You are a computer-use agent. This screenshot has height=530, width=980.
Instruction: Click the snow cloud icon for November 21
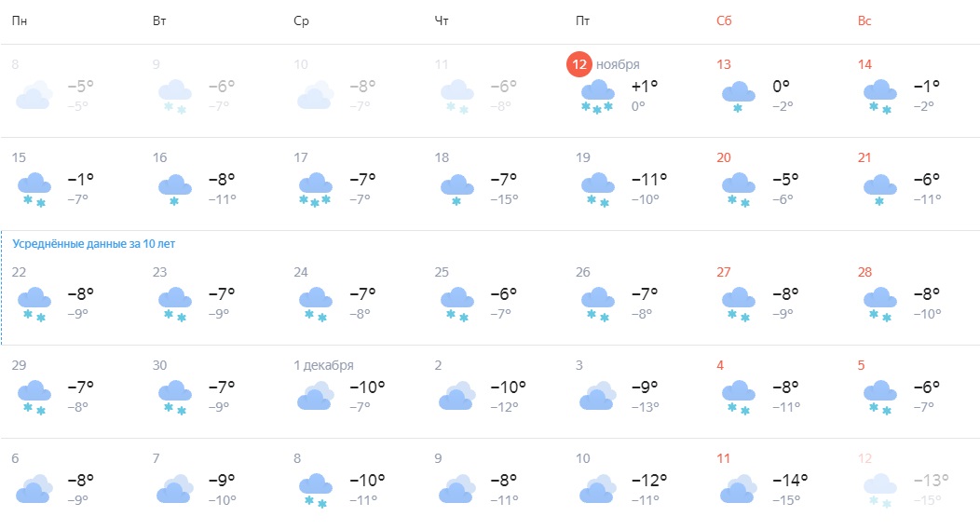coord(879,189)
